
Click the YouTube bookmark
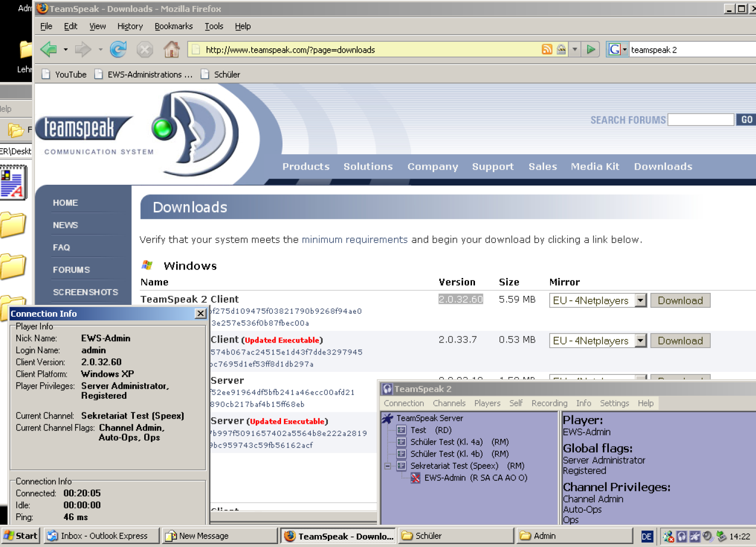[64, 74]
